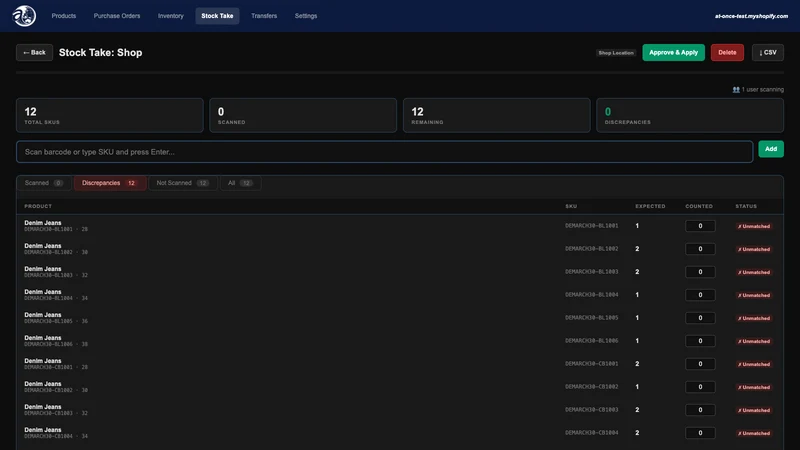
Task: Click the shop domain link
Action: coord(751,16)
